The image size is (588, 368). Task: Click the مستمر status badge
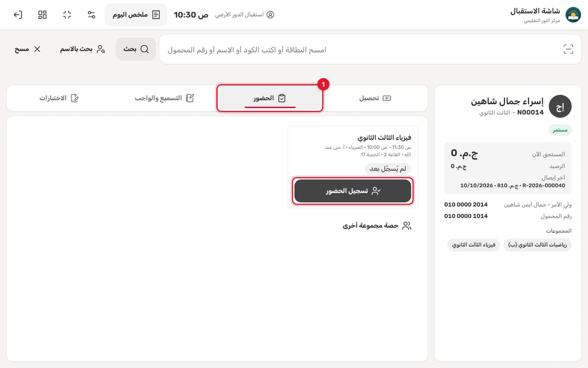point(560,130)
